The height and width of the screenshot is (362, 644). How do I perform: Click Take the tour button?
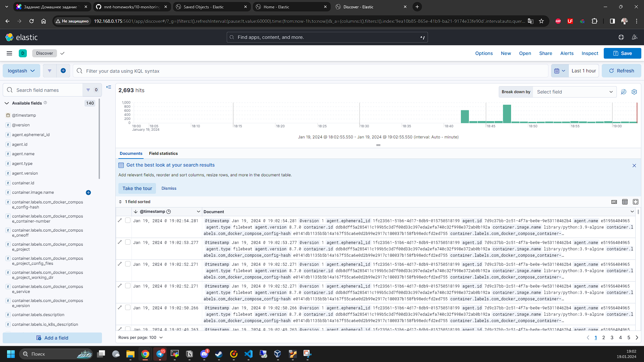coord(137,188)
